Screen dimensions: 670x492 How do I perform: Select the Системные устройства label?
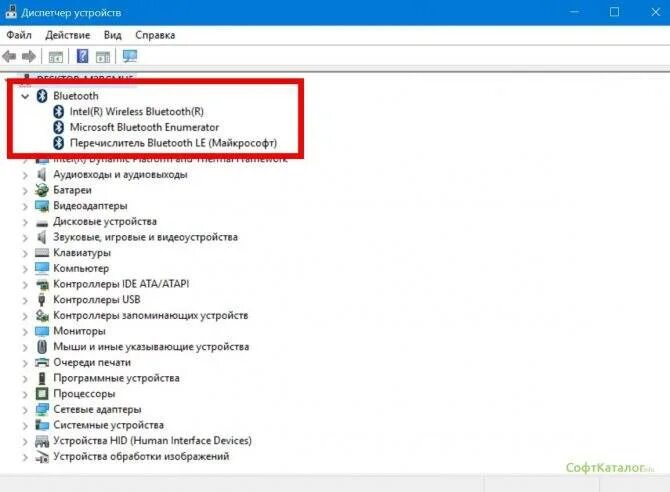[109, 425]
